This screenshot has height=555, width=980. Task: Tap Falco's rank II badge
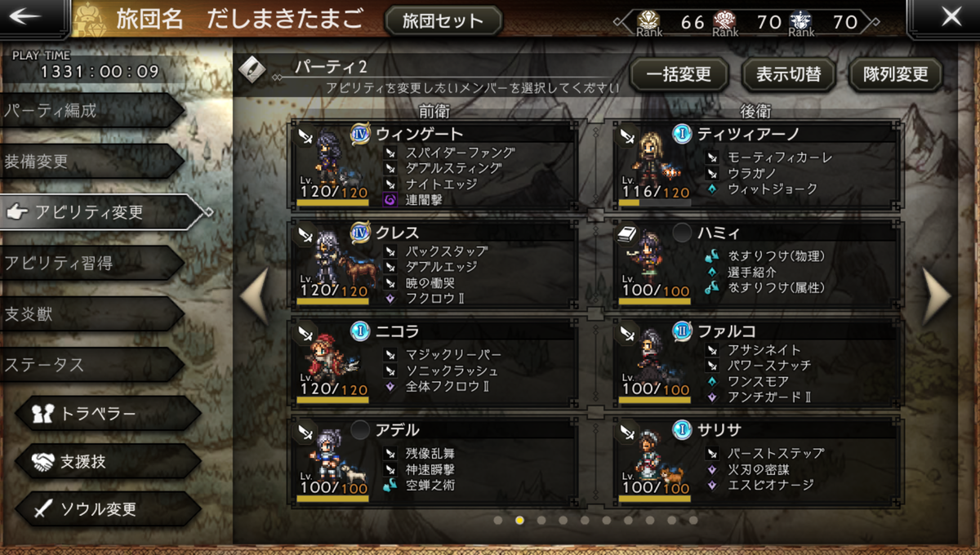682,332
